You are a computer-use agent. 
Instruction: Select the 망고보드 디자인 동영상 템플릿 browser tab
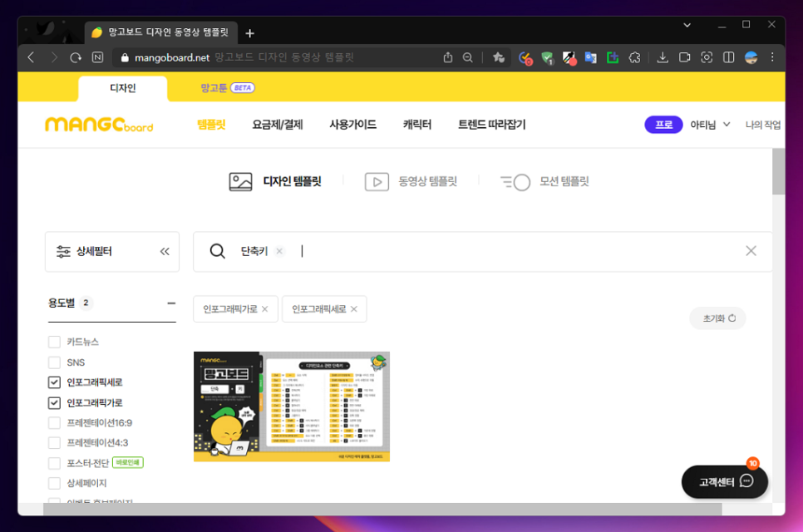160,32
